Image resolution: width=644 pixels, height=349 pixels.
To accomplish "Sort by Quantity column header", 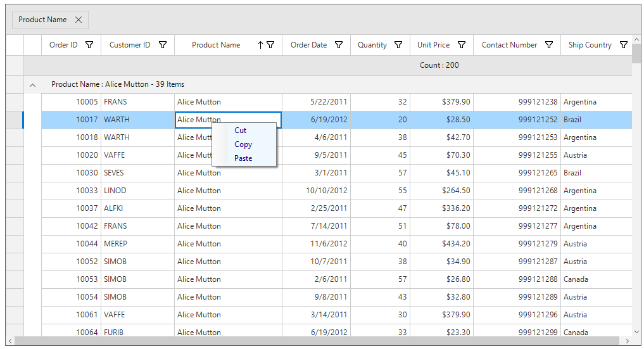I will (x=372, y=45).
